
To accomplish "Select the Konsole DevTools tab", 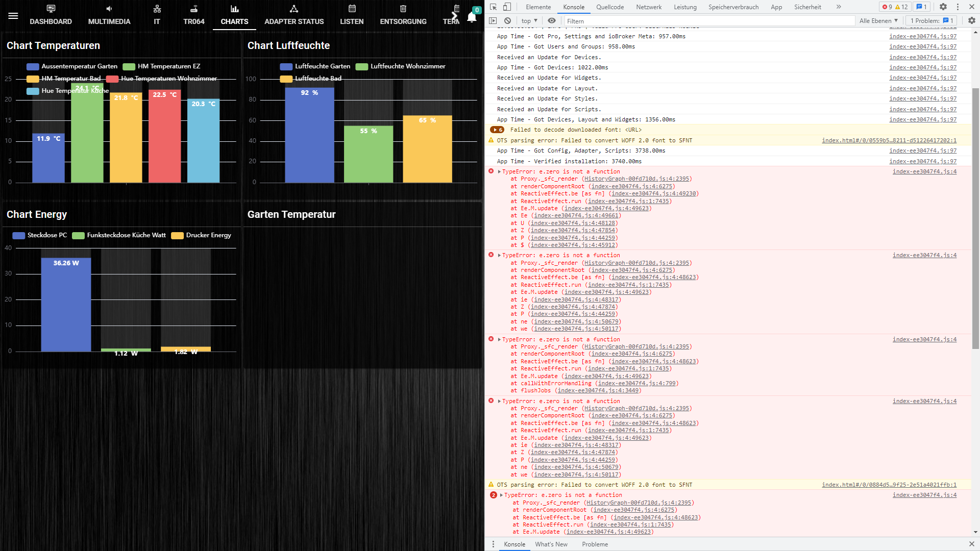I will tap(574, 7).
